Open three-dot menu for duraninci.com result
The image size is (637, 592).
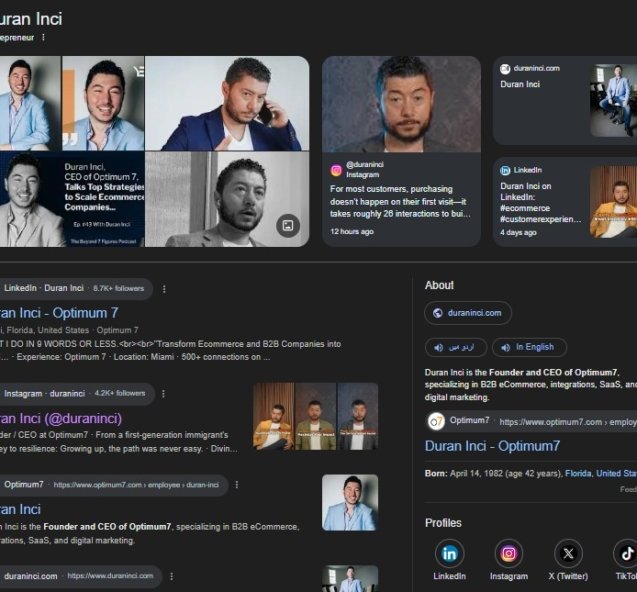click(171, 576)
